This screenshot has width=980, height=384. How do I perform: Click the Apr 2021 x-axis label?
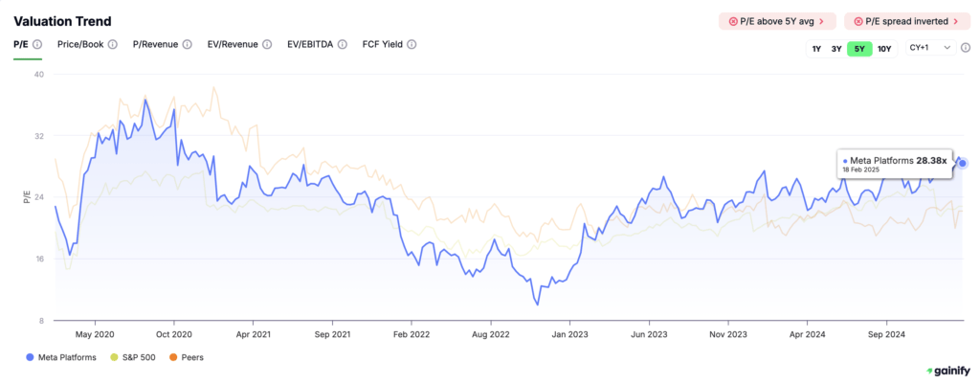click(x=253, y=334)
